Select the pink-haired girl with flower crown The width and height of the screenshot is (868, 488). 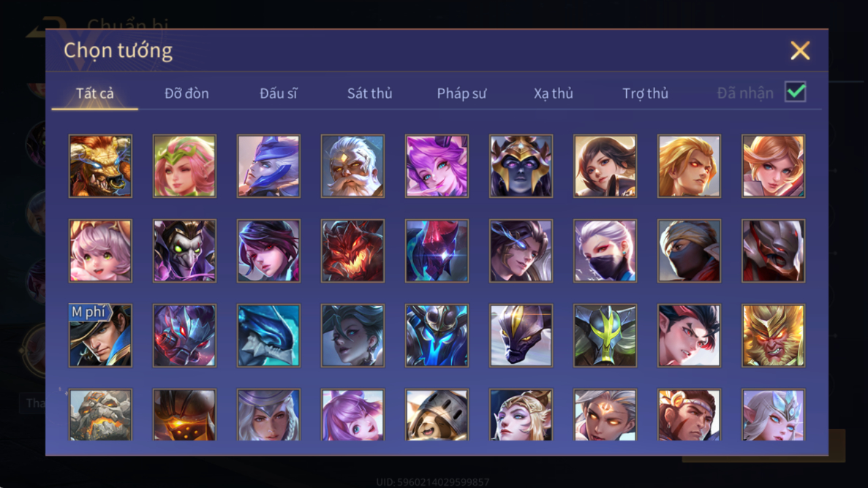pos(184,166)
